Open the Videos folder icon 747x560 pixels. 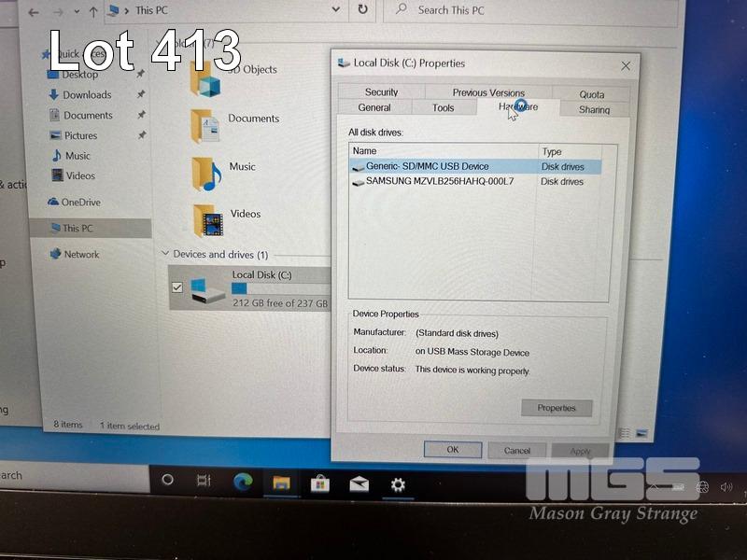207,219
